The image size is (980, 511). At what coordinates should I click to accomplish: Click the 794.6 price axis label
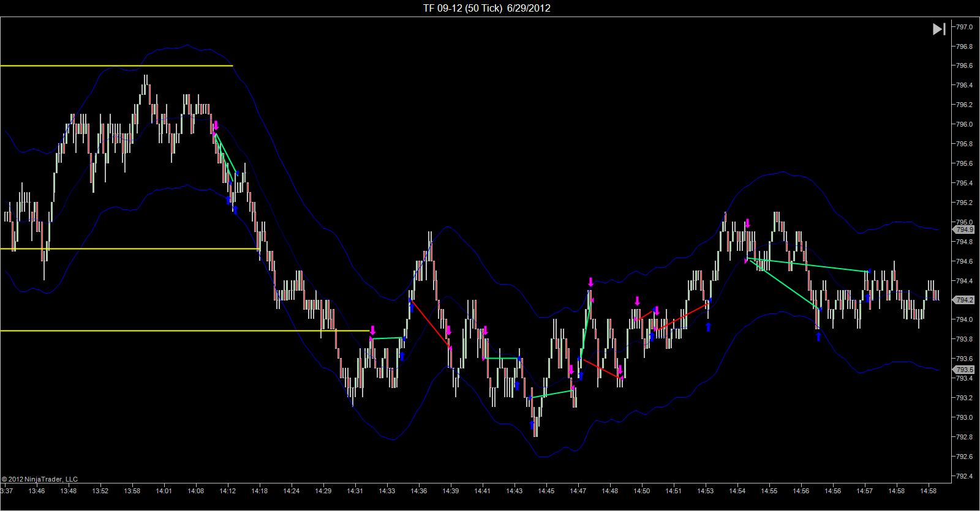coord(965,262)
